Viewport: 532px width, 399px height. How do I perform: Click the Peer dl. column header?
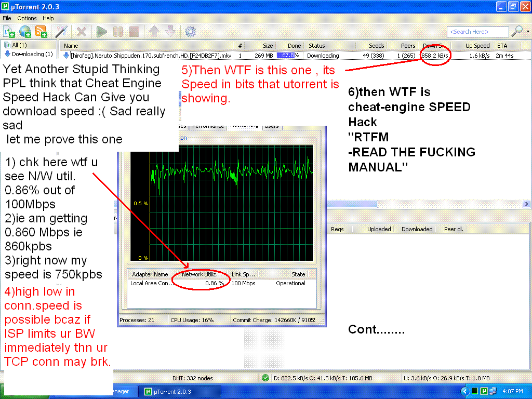453,229
